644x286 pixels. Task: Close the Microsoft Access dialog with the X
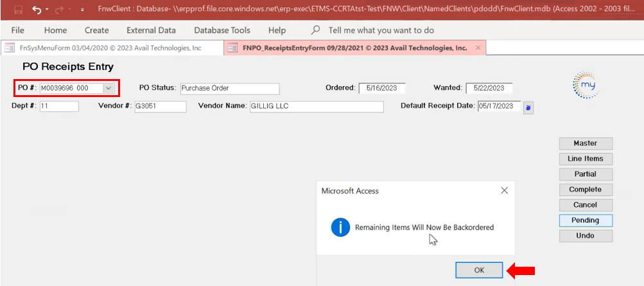click(x=504, y=191)
